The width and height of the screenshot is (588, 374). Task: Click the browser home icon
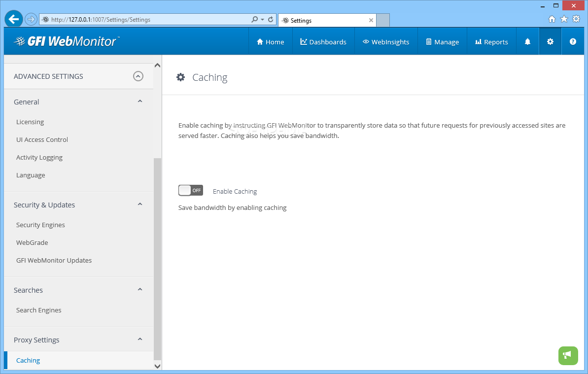(552, 19)
